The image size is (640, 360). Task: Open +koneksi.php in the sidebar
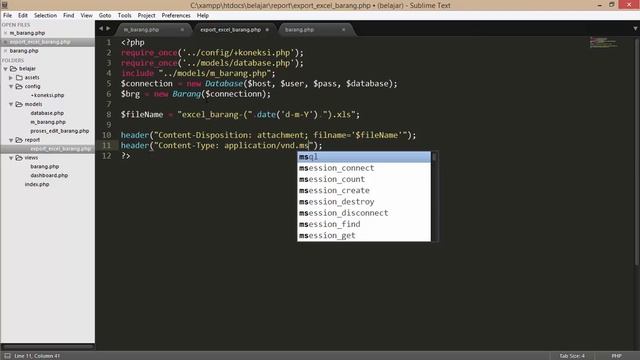(x=47, y=95)
